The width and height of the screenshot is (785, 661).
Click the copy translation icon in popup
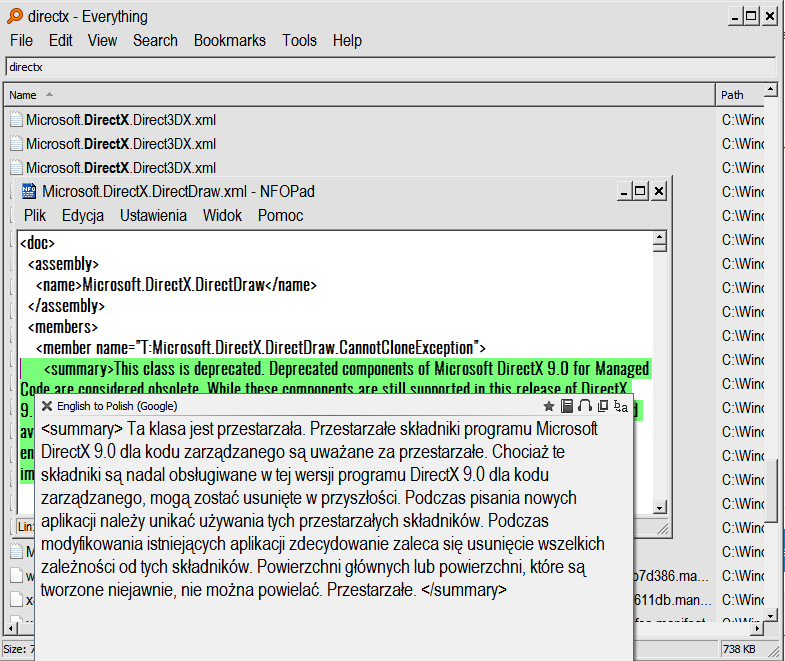coord(602,406)
